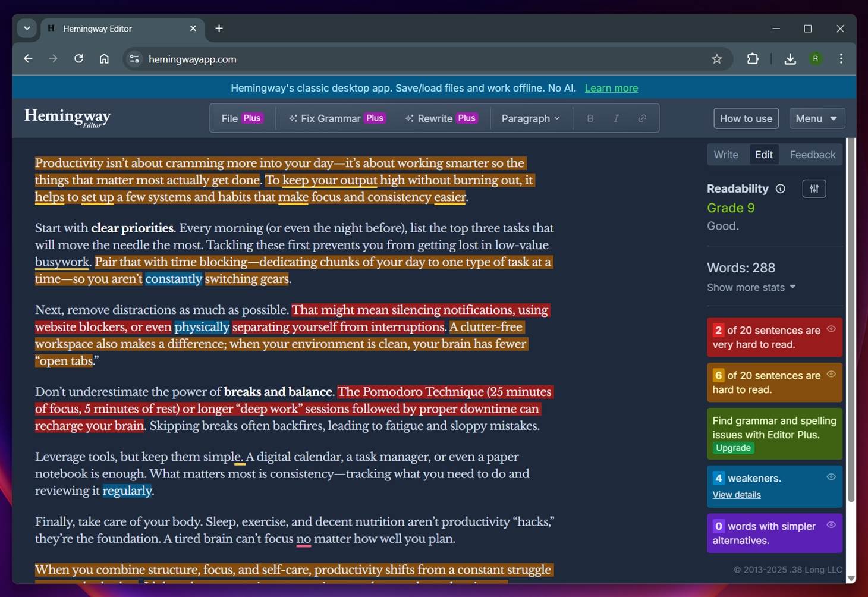Screen dimensions: 868x597
Task: Click the How to use button
Action: tap(746, 118)
